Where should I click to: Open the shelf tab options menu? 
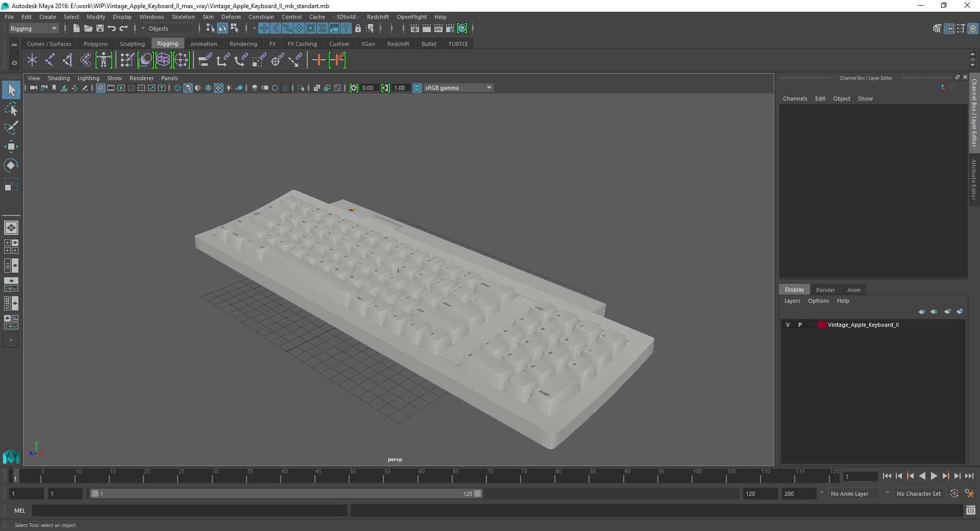[14, 45]
